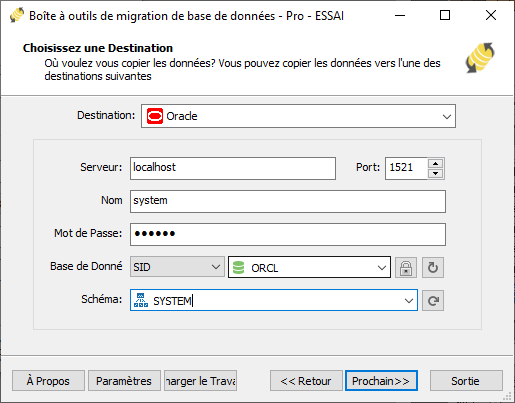Open the SID connection type dropdown
Viewport: 515px width, 403px height.
(177, 267)
